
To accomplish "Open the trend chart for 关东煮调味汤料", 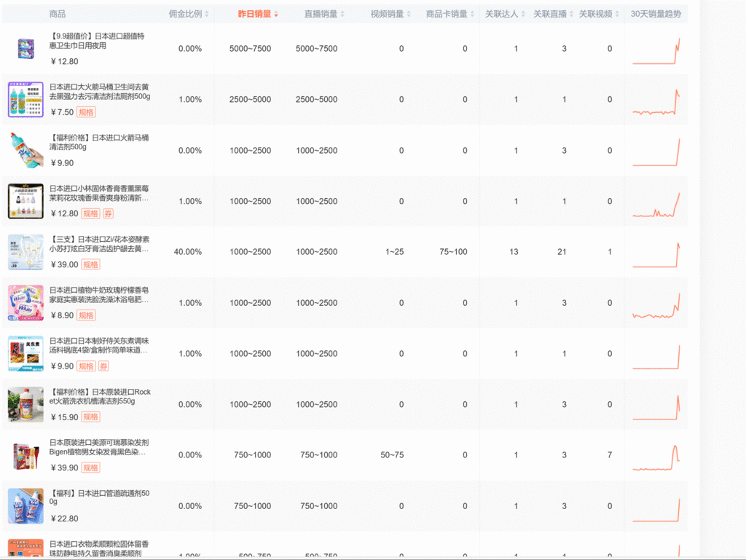I will coord(656,357).
